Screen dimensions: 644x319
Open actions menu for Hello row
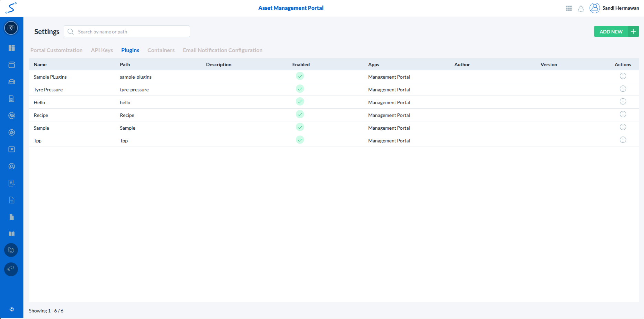point(623,102)
